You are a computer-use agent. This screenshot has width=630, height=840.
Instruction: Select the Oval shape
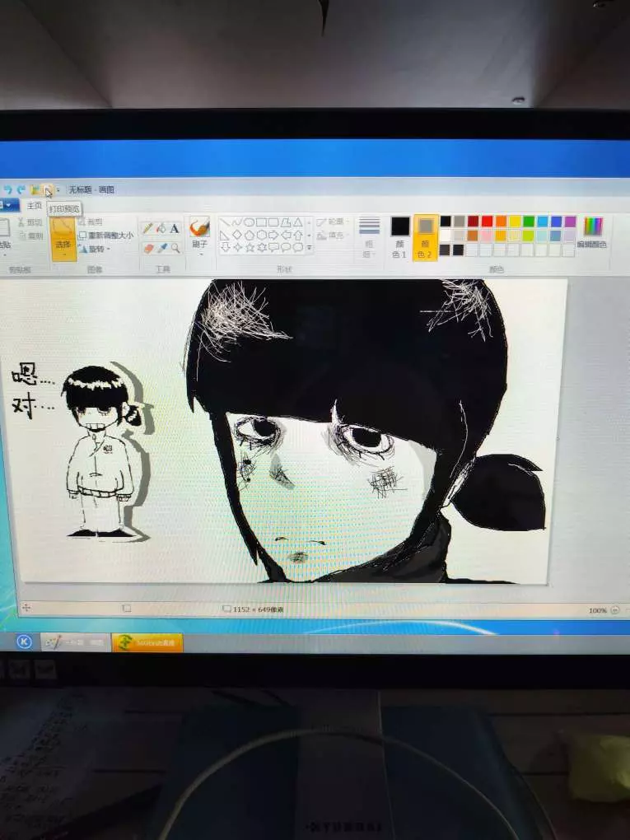click(249, 222)
